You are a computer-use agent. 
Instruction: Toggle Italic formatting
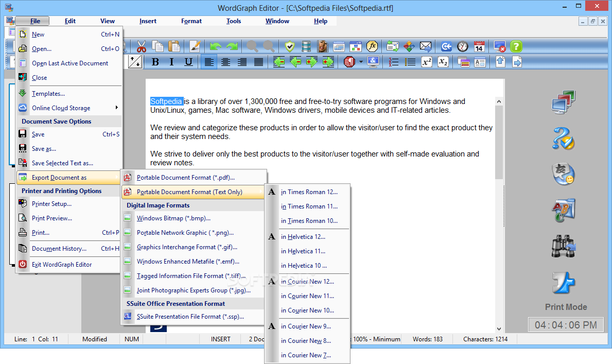(171, 62)
